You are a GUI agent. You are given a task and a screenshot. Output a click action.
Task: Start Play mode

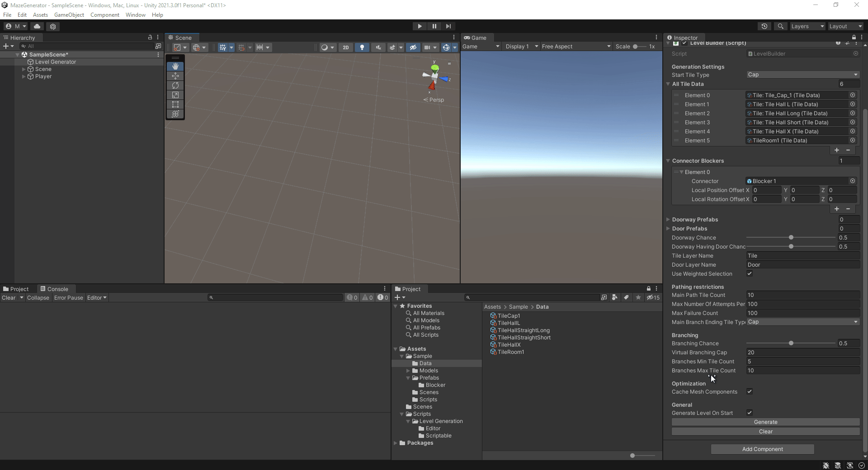pos(420,26)
